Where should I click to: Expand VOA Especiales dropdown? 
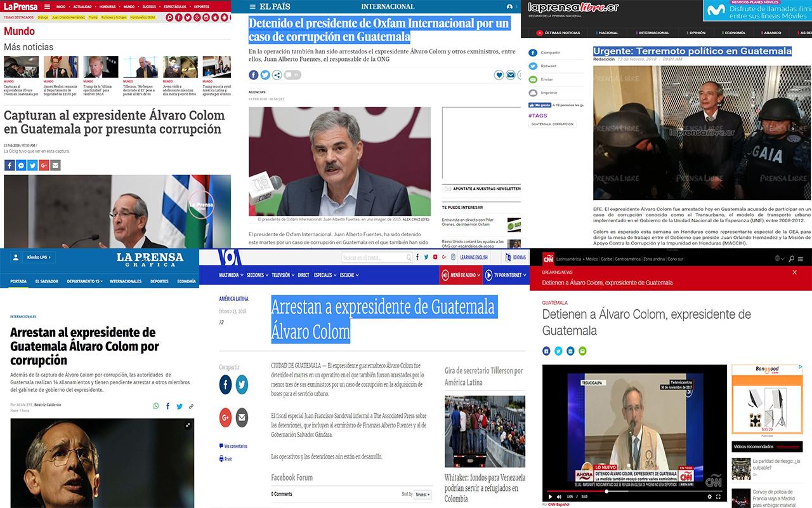tap(325, 275)
